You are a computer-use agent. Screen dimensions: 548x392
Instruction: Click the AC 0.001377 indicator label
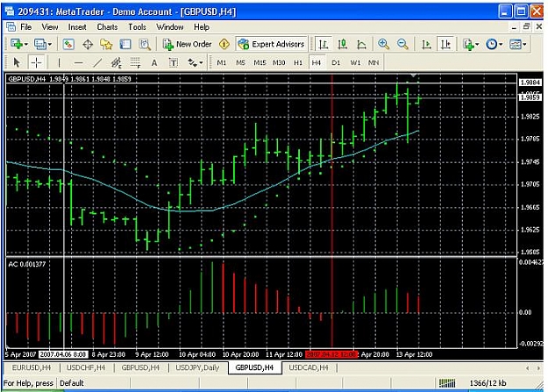coord(27,264)
